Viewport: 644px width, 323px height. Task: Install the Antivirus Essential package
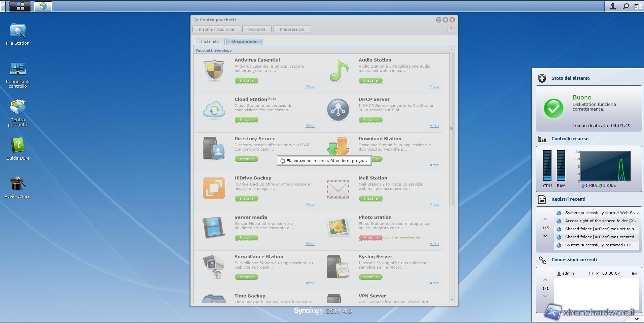click(246, 81)
